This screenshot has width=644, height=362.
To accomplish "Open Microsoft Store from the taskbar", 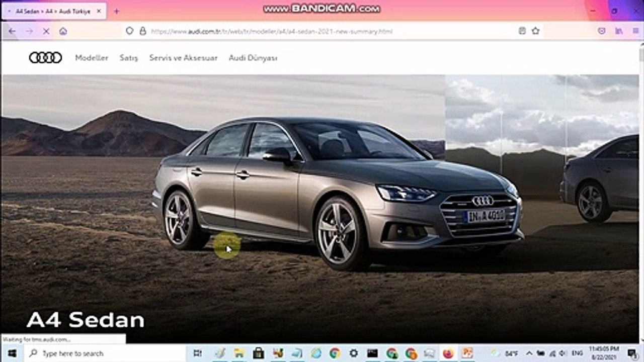I will (x=259, y=353).
